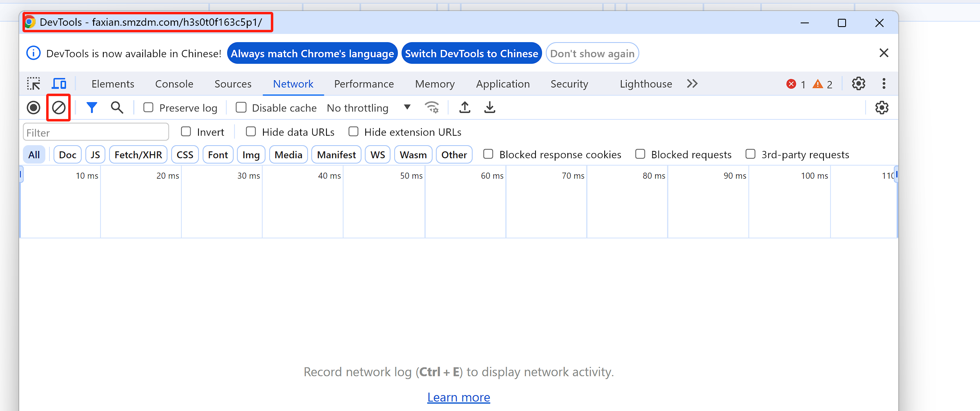The width and height of the screenshot is (980, 411).
Task: Open the Sources tab
Action: point(233,84)
